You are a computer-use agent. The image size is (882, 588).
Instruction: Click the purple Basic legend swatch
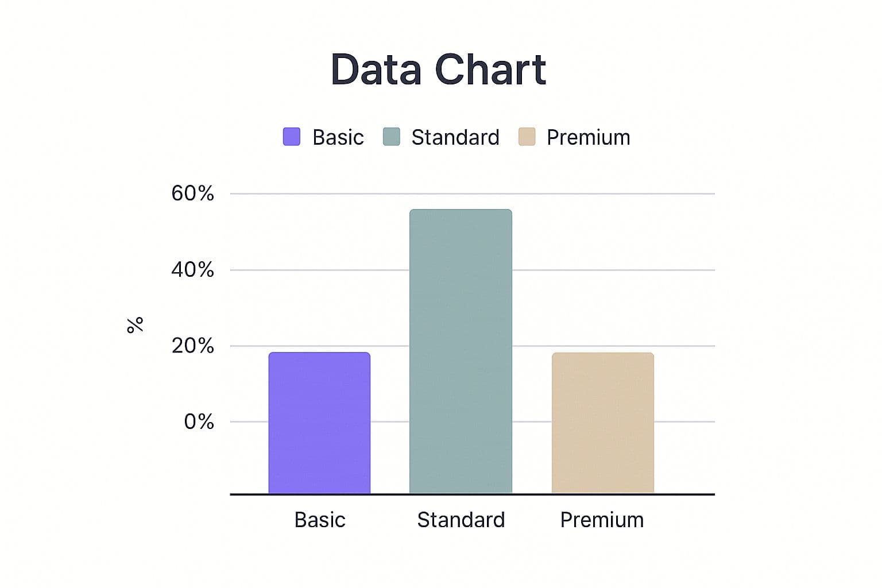pos(292,137)
